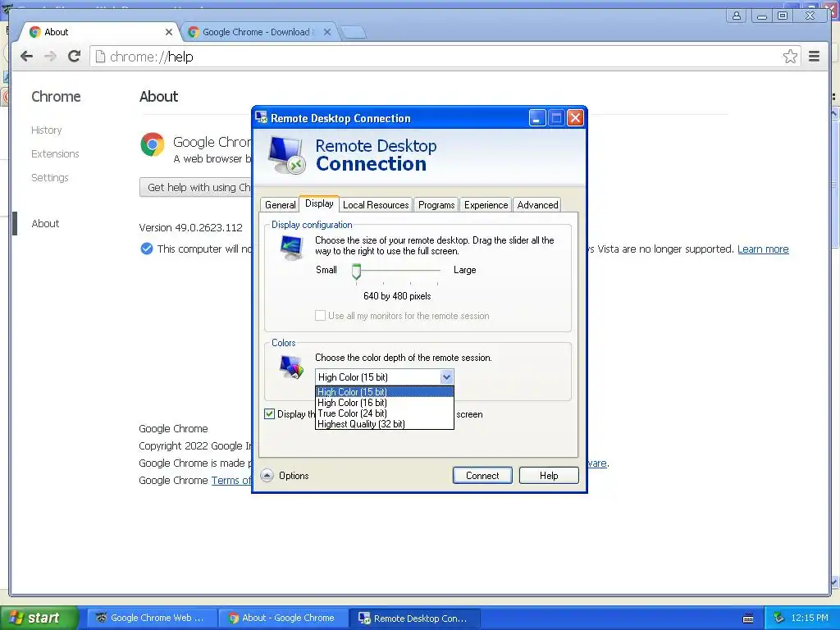Select High Color (15 bit) in list
The width and height of the screenshot is (840, 630).
pyautogui.click(x=385, y=391)
